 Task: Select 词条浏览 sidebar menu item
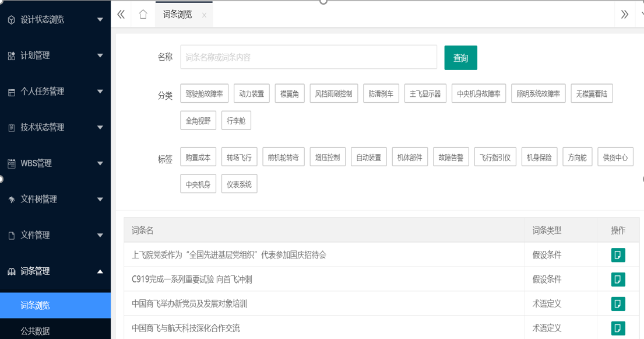point(35,305)
